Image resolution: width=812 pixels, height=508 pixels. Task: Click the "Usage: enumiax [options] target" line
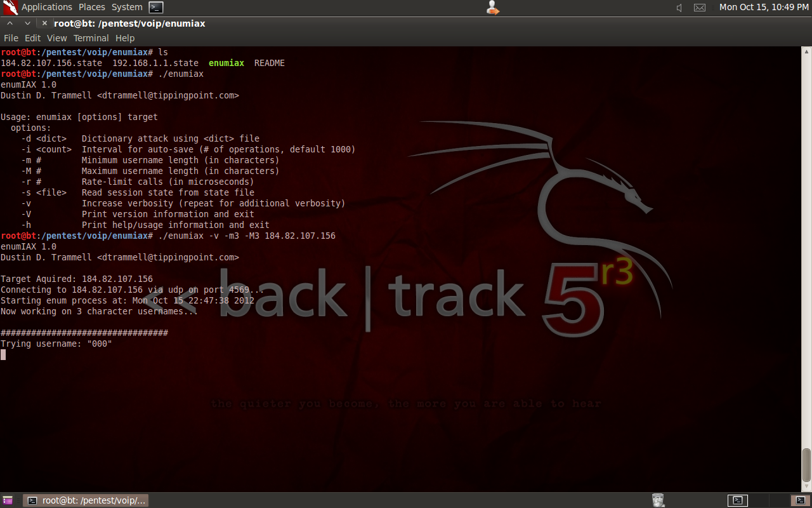pyautogui.click(x=79, y=117)
